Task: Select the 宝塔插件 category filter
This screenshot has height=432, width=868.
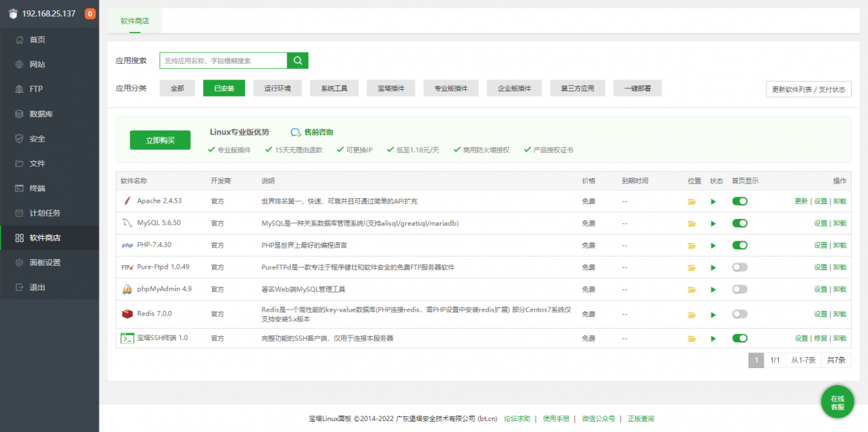Action: point(391,88)
